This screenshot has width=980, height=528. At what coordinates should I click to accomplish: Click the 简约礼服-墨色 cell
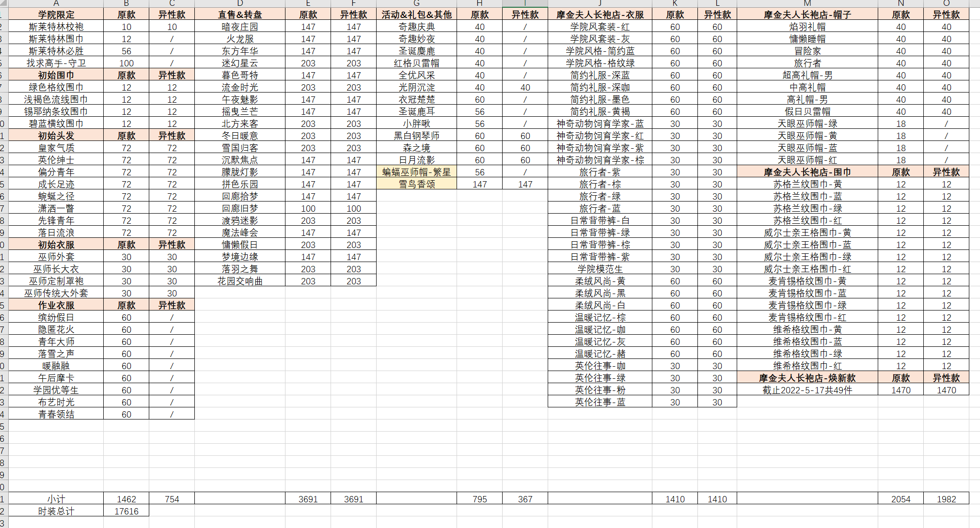pyautogui.click(x=600, y=99)
